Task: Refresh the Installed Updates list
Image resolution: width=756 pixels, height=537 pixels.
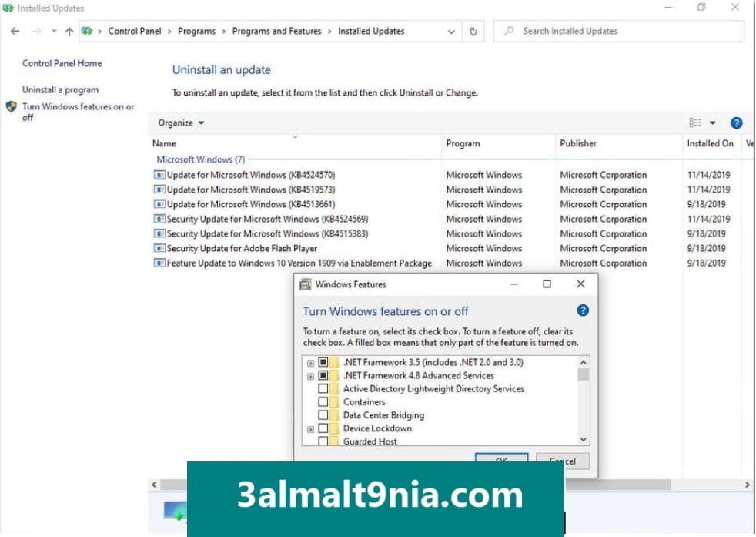Action: pos(473,32)
